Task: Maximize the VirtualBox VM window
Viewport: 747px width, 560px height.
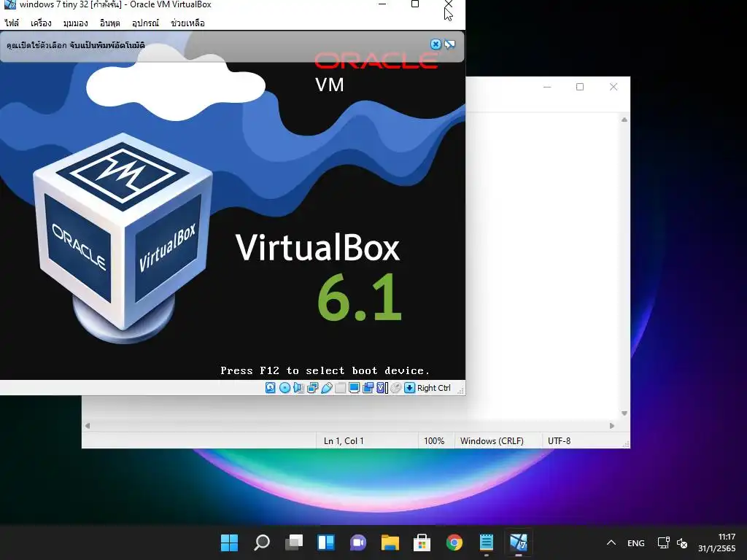Action: (x=415, y=4)
